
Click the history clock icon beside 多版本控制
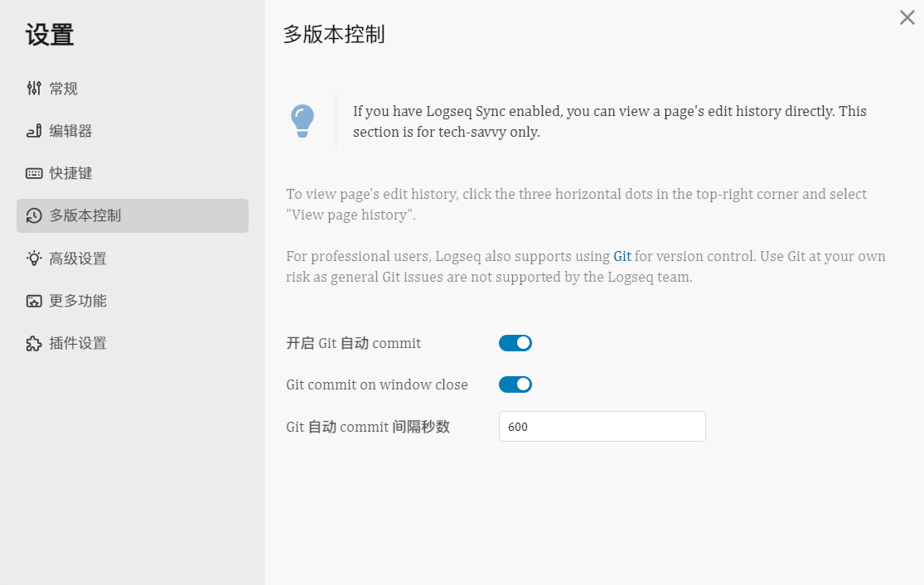pos(32,215)
